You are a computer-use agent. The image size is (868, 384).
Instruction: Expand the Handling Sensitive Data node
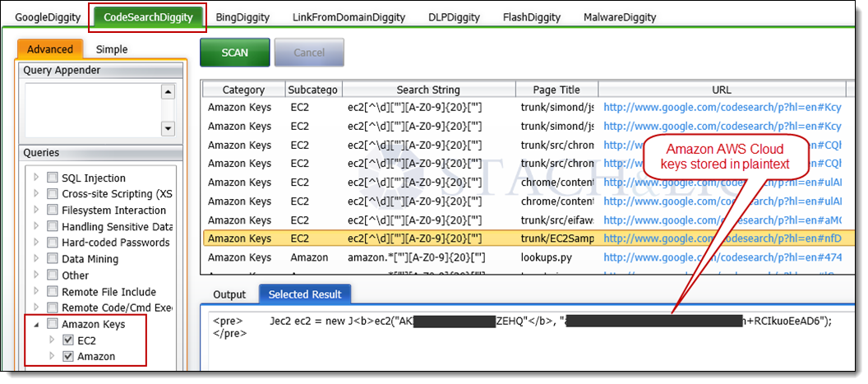click(36, 227)
